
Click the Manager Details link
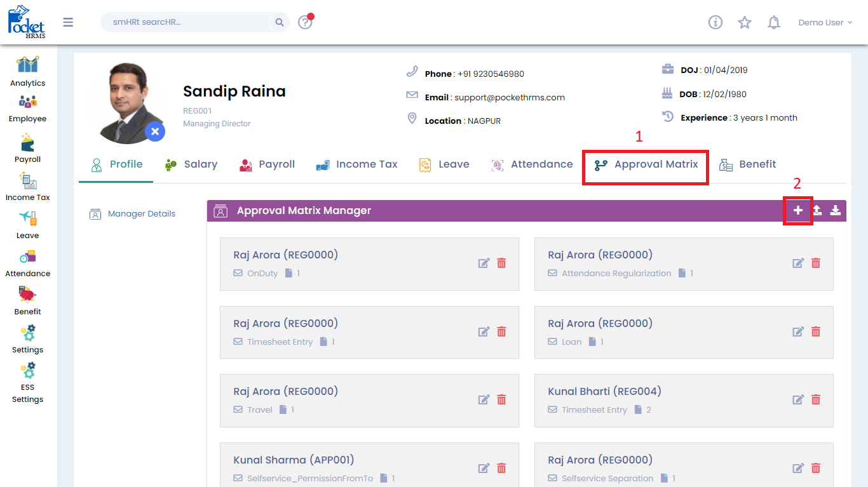[x=141, y=214]
